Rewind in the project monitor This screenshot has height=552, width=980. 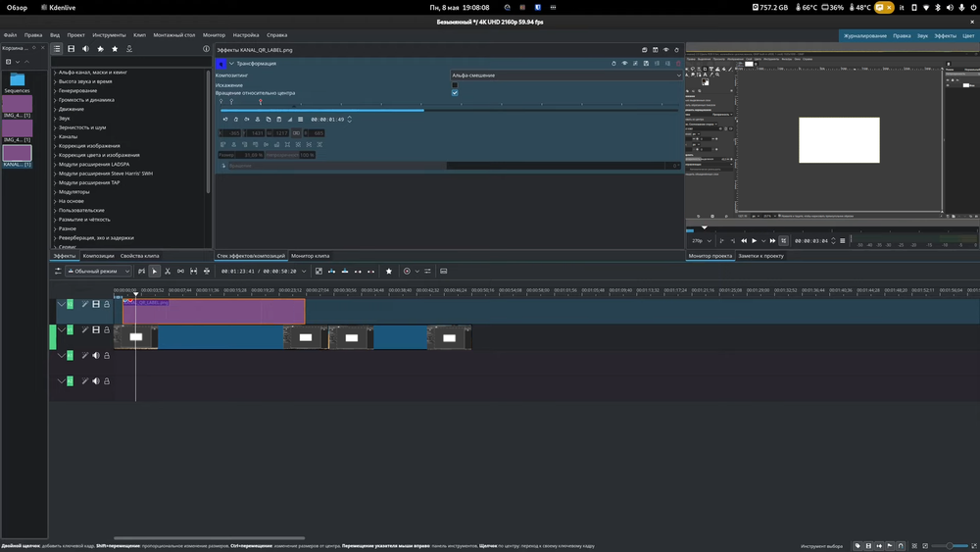coord(744,240)
